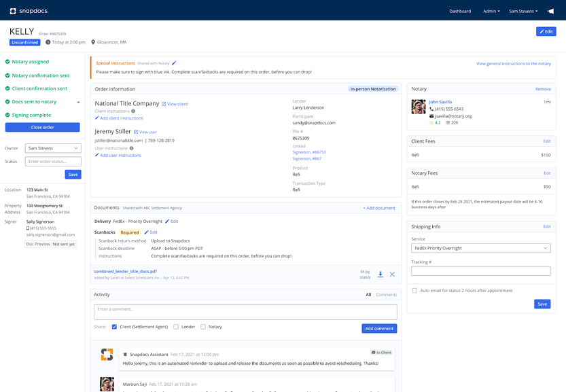566x392 pixels.
Task: Enable auto email for status after appointment
Action: click(x=414, y=291)
